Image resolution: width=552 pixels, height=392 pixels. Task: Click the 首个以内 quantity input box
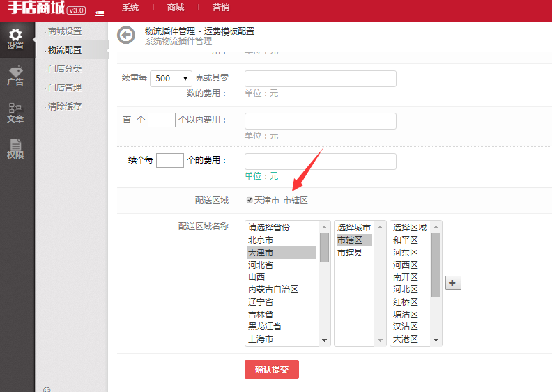(161, 120)
